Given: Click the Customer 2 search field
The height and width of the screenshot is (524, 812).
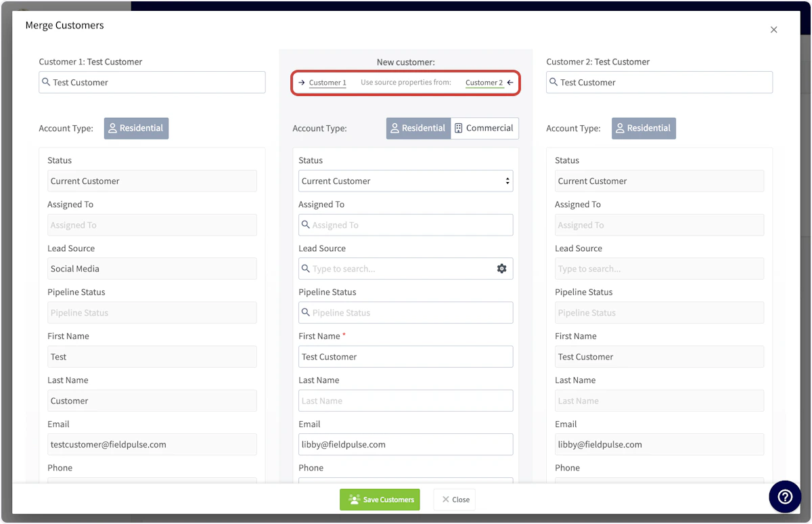Looking at the screenshot, I should tap(660, 83).
